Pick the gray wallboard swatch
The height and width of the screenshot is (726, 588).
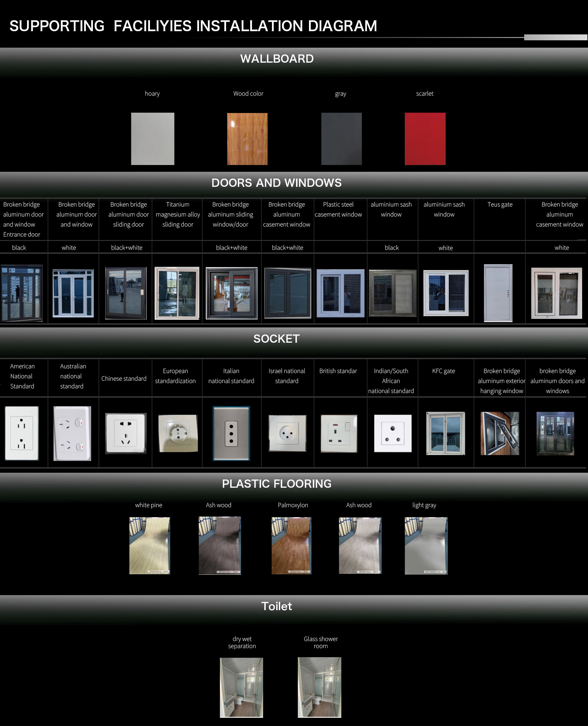341,139
